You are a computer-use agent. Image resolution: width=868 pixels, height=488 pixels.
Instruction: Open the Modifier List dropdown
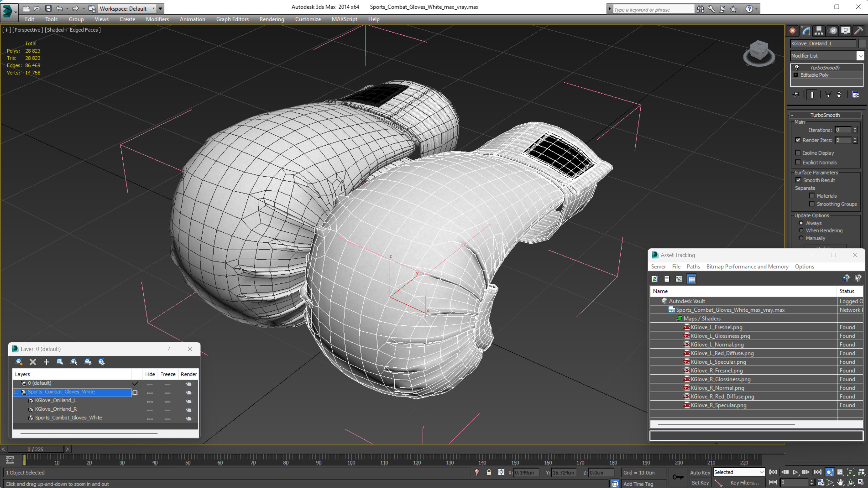pyautogui.click(x=827, y=56)
